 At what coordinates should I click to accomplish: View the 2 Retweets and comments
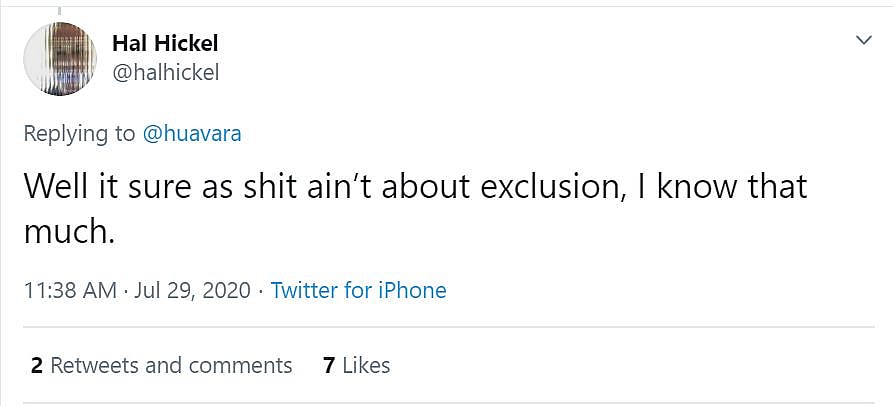coord(162,365)
